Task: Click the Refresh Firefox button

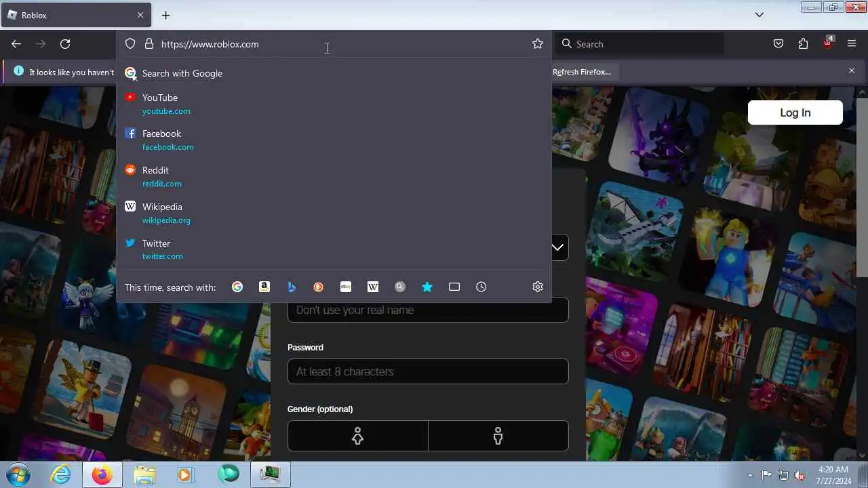Action: (x=582, y=72)
